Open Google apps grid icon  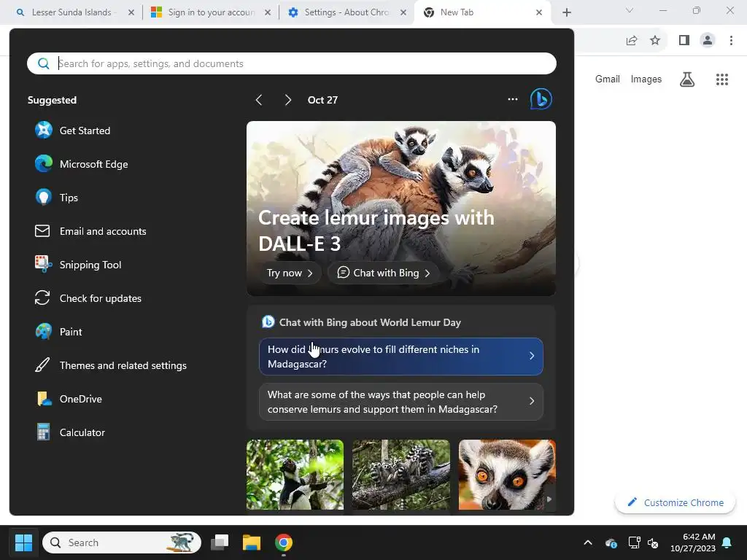pyautogui.click(x=722, y=79)
